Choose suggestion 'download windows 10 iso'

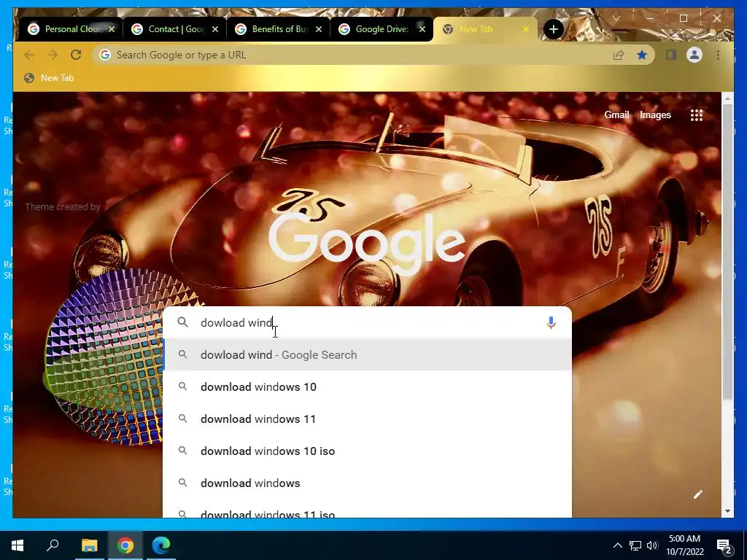pyautogui.click(x=368, y=451)
